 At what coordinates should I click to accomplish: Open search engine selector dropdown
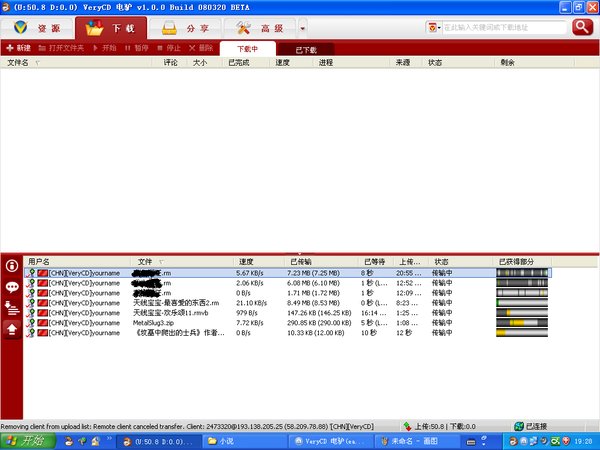(434, 28)
